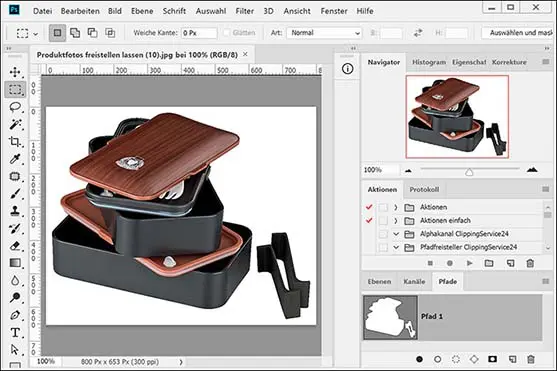Click Add to selection icon
The image size is (557, 371).
tap(75, 33)
